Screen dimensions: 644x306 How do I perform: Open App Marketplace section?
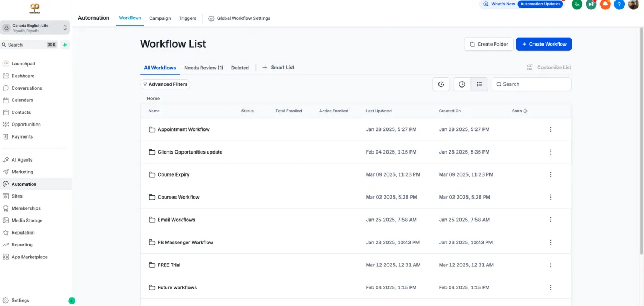click(30, 257)
